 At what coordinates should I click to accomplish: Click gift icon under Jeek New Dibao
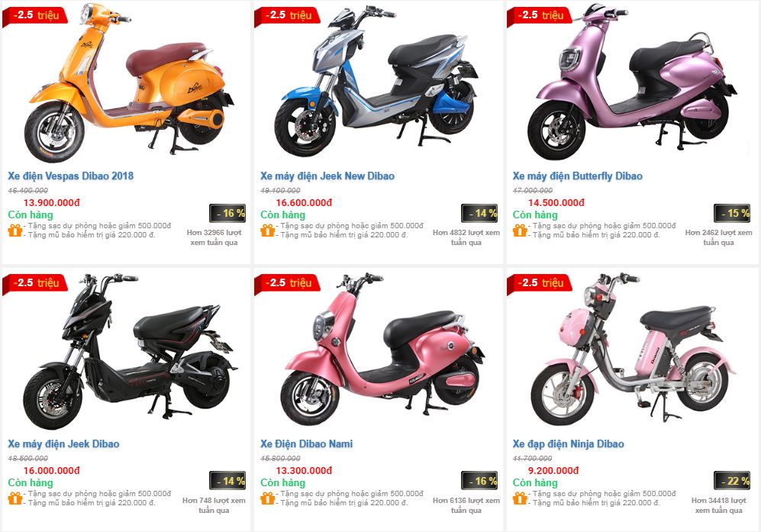(x=267, y=230)
